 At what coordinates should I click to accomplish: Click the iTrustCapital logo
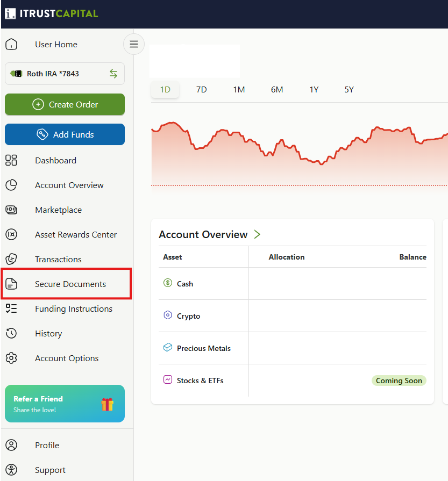point(51,13)
